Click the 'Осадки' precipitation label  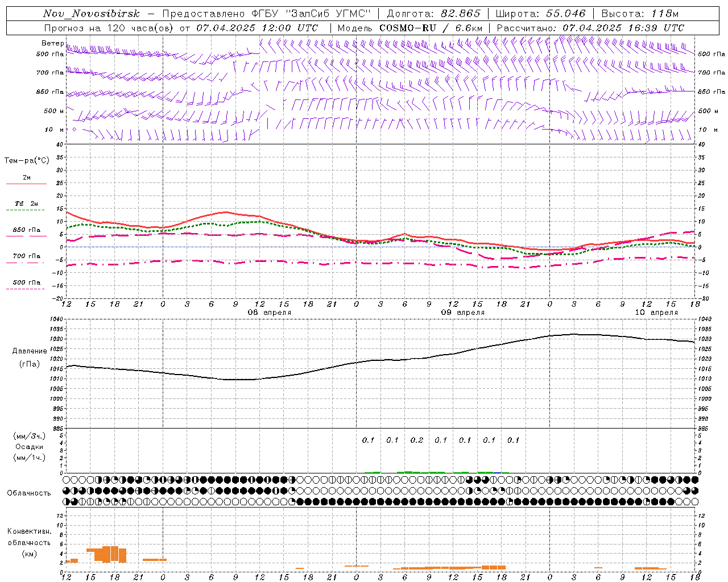coord(30,447)
